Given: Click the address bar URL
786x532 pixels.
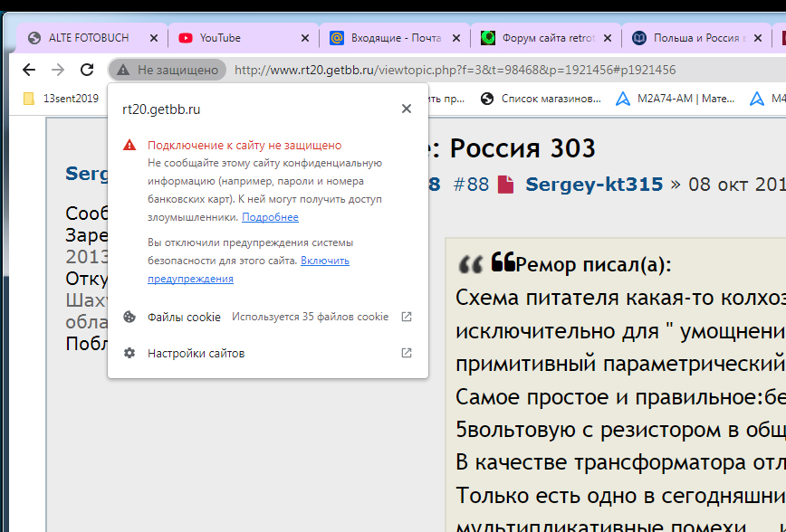Looking at the screenshot, I should pos(453,70).
